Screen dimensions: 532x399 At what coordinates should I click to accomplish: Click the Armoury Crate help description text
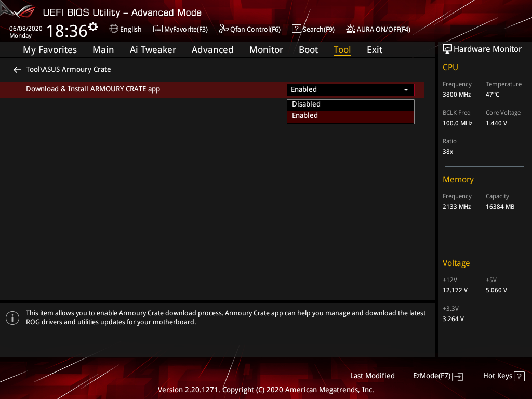(225, 317)
